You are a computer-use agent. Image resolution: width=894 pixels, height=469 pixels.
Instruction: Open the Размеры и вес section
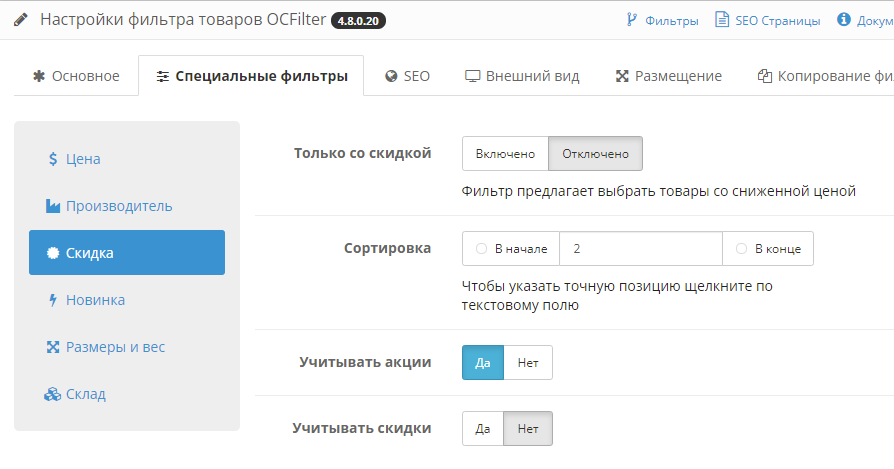click(114, 347)
